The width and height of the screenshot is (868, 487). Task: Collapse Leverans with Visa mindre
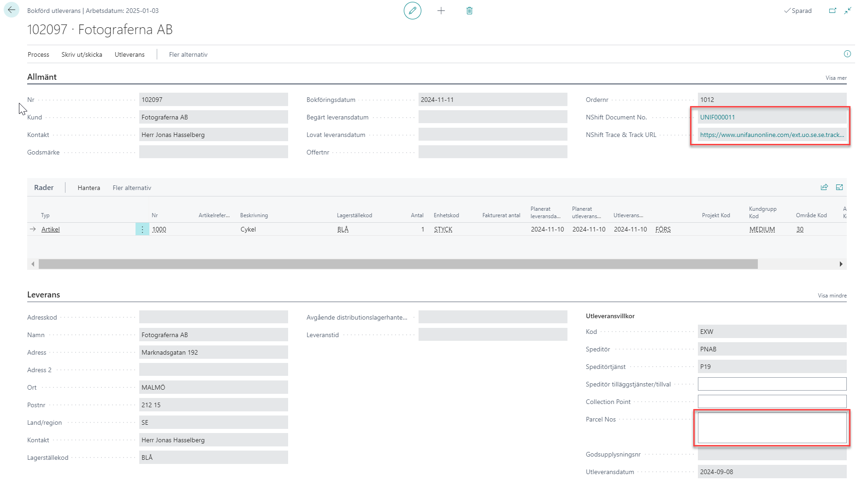click(832, 296)
